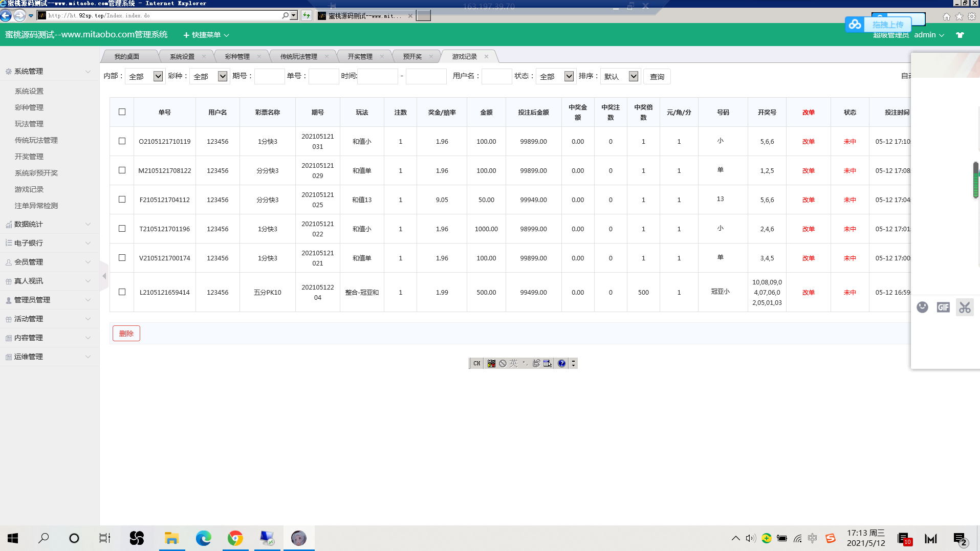980x551 pixels.
Task: Click the 用户名 filter input field
Action: point(496,76)
